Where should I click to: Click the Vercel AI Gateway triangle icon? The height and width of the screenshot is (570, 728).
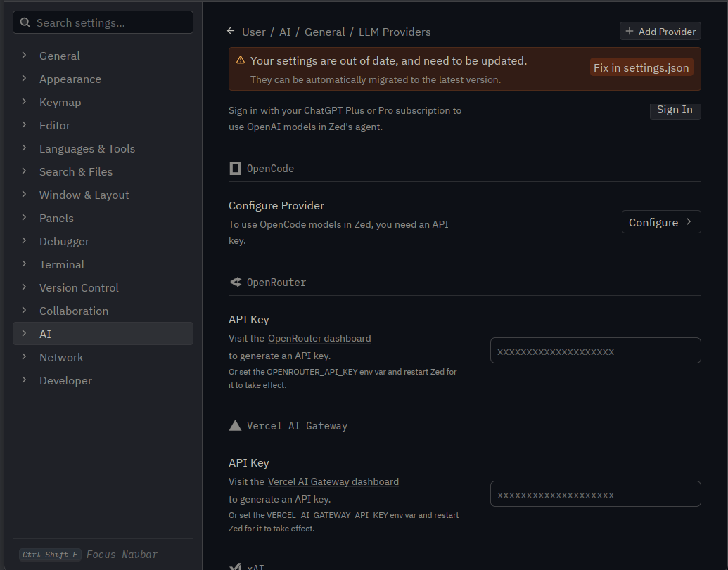[x=235, y=425]
